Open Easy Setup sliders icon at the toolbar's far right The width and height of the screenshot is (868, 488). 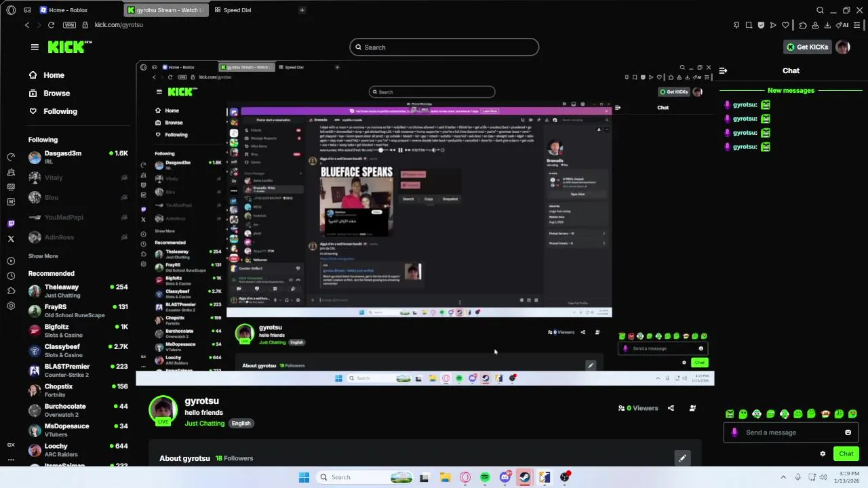point(857,25)
